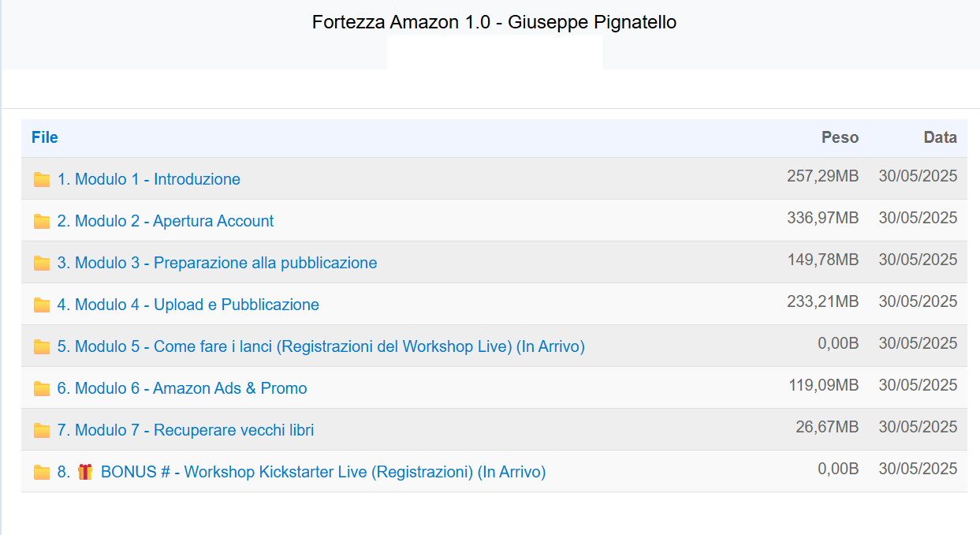980x535 pixels.
Task: Click folder icon beside Modulo 2 - Apertura Account
Action: (42, 221)
